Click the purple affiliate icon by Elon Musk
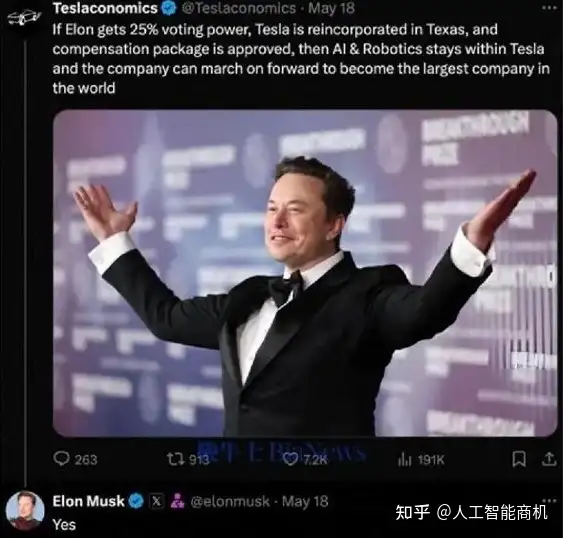This screenshot has width=563, height=538. pos(177,501)
